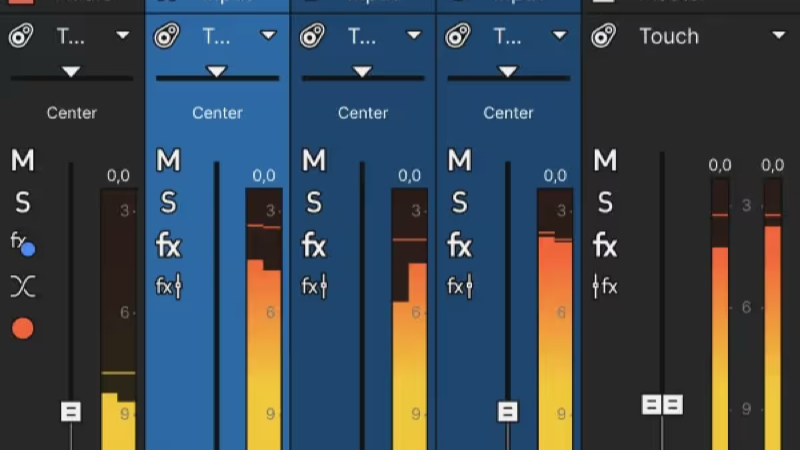The image size is (800, 450).
Task: Click left master level meter on Touch strip
Action: [720, 314]
